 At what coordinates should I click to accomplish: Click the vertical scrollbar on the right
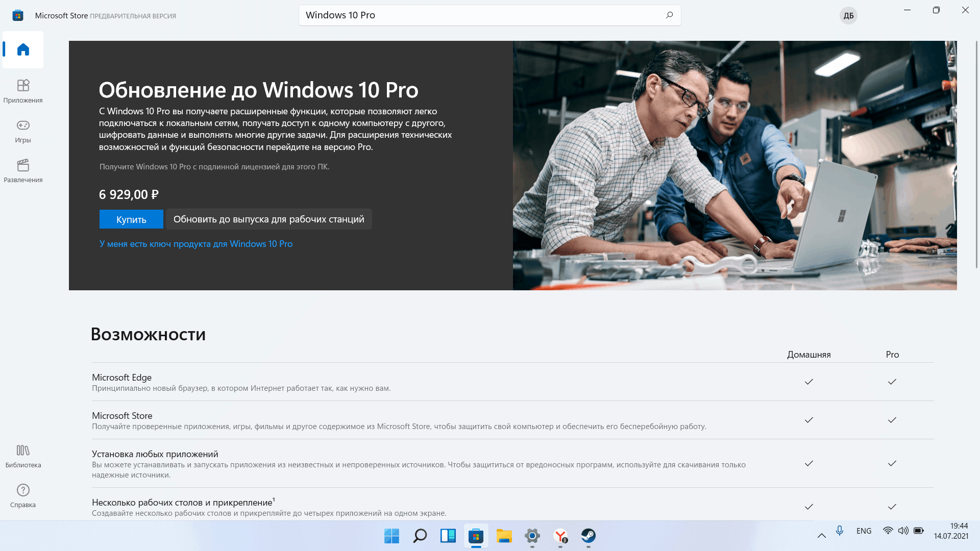(977, 153)
